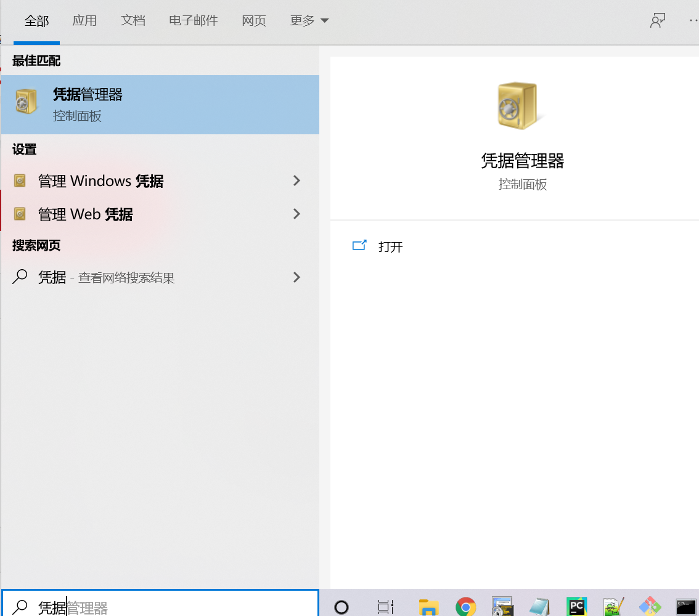Switch to the 应用 tab
Viewport: 699px width, 616px height.
[84, 20]
